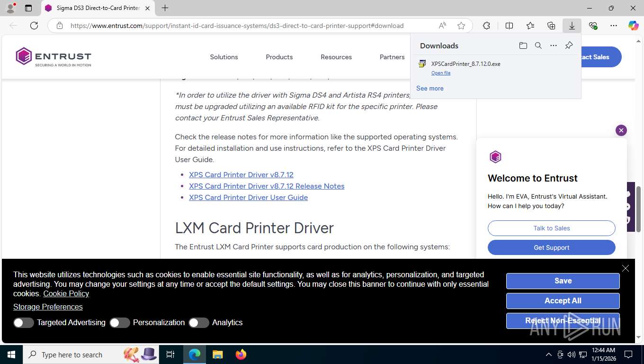Click Reject Non-Essential cookies button
Image resolution: width=644 pixels, height=364 pixels.
pyautogui.click(x=563, y=320)
